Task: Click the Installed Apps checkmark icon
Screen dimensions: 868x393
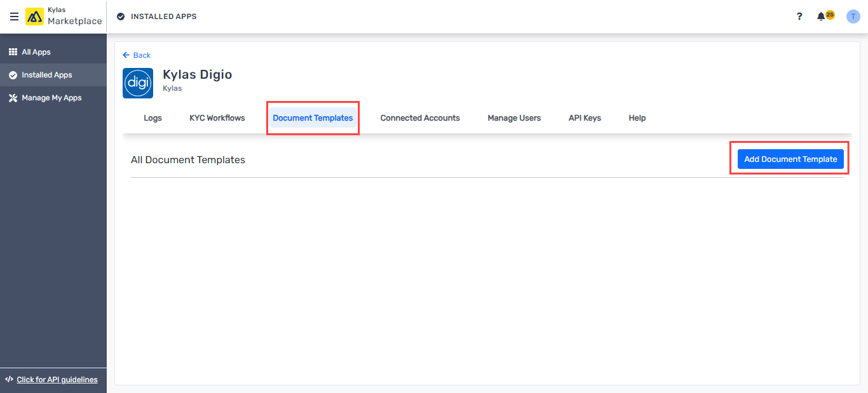Action: click(x=13, y=74)
